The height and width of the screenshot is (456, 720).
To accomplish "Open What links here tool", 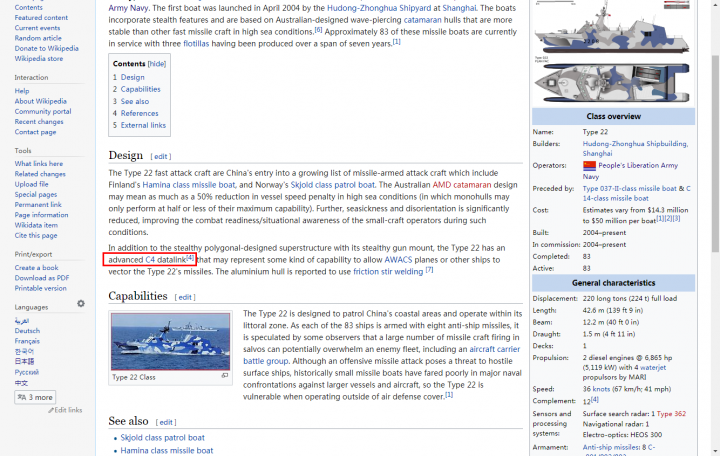I will [x=39, y=163].
